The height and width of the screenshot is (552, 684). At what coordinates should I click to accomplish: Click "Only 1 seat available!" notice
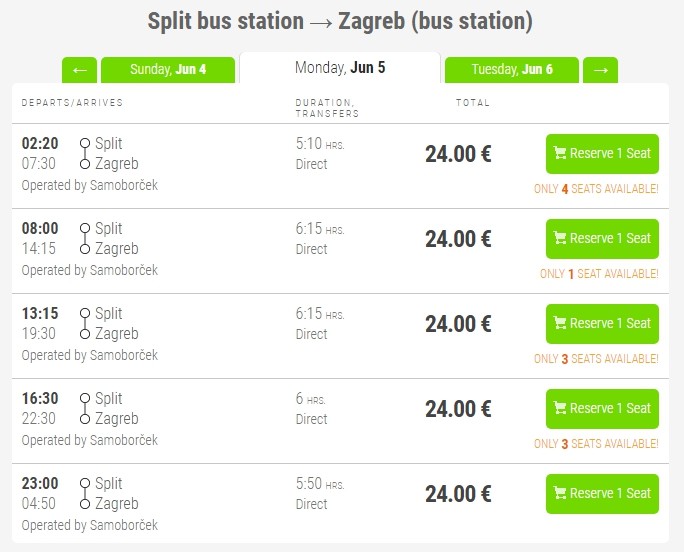[599, 274]
